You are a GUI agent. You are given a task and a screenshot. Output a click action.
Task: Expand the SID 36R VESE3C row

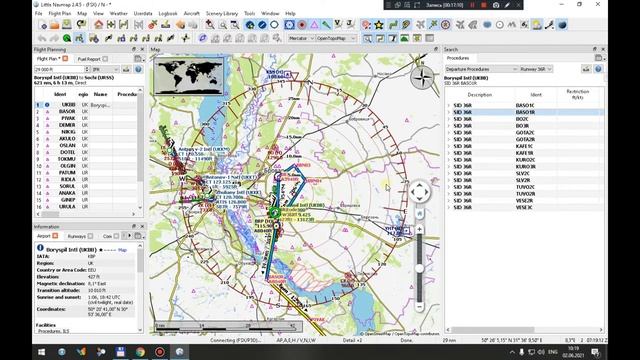point(448,207)
